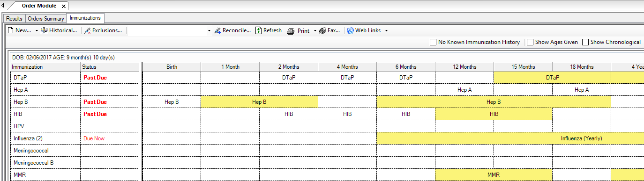Click the yellow HIB 12 Months cell
The height and width of the screenshot is (181, 644).
coord(494,114)
